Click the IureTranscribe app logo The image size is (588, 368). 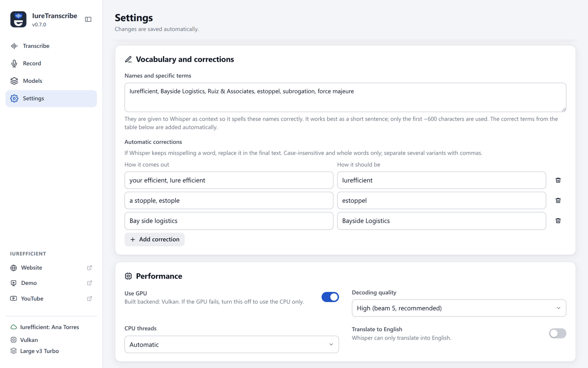click(x=18, y=20)
